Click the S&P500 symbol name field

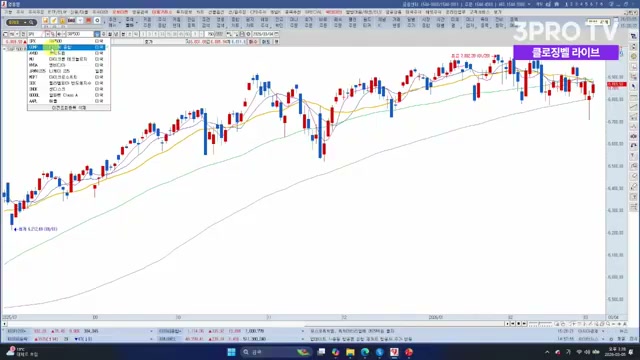point(80,34)
